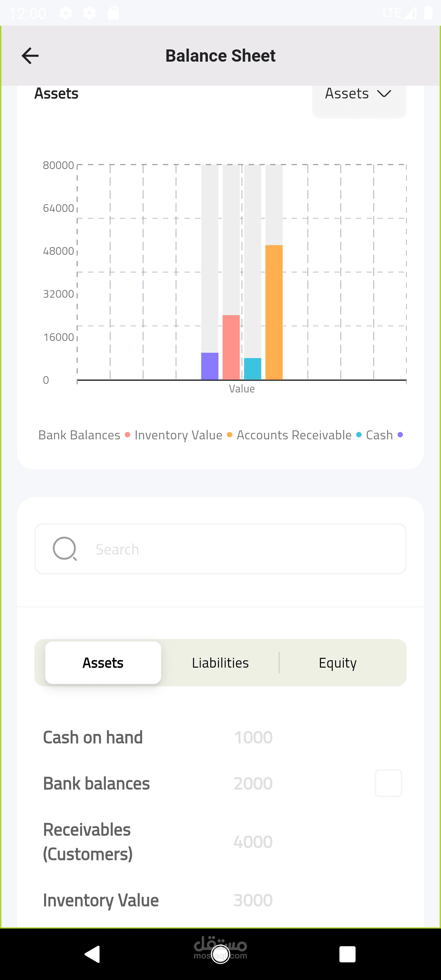Switch to the Equity tab
Image resolution: width=441 pixels, height=980 pixels.
click(338, 663)
